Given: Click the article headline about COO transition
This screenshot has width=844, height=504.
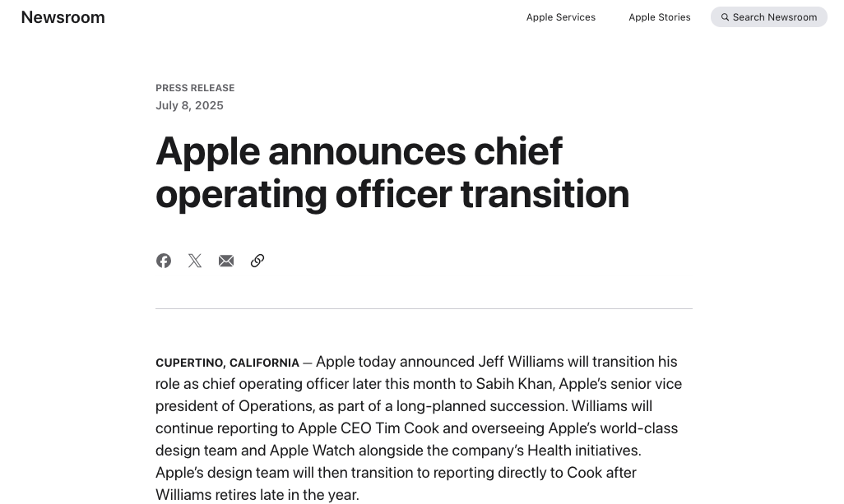Looking at the screenshot, I should [392, 173].
